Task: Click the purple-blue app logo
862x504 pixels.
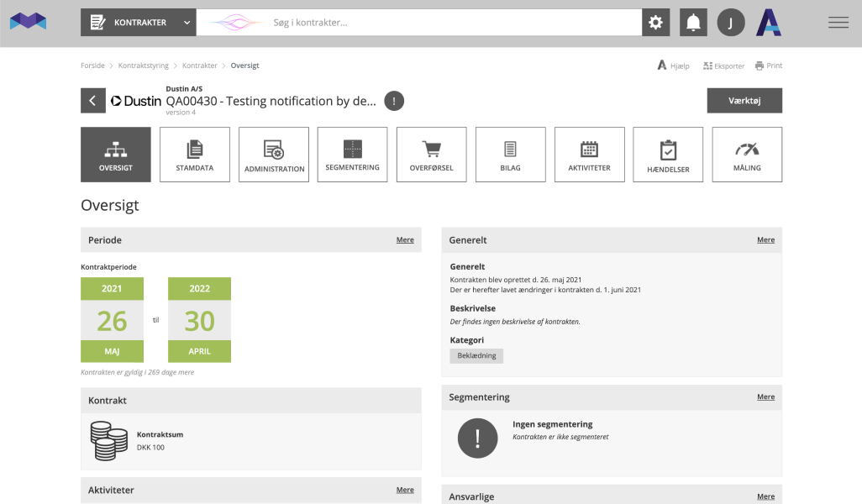Action: pyautogui.click(x=28, y=22)
